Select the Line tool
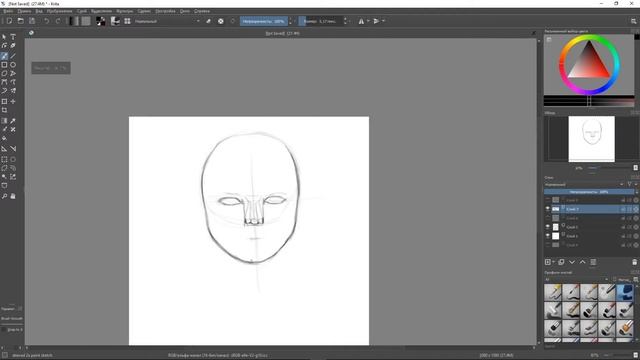The image size is (640, 360). pos(13,56)
